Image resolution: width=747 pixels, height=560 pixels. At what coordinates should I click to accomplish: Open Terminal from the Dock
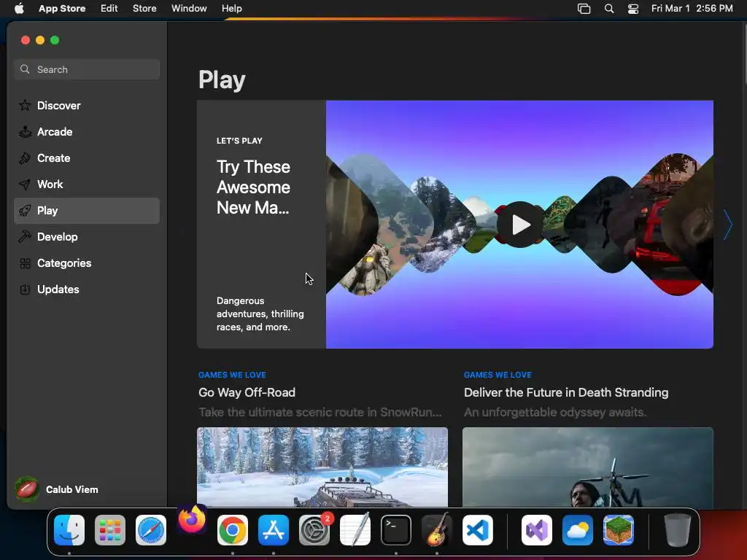[x=396, y=529]
